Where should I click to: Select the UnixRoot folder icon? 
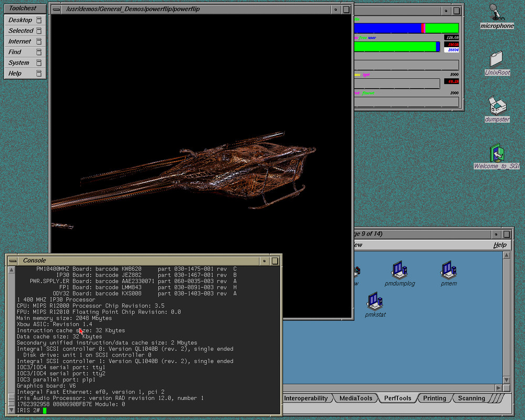(x=496, y=59)
